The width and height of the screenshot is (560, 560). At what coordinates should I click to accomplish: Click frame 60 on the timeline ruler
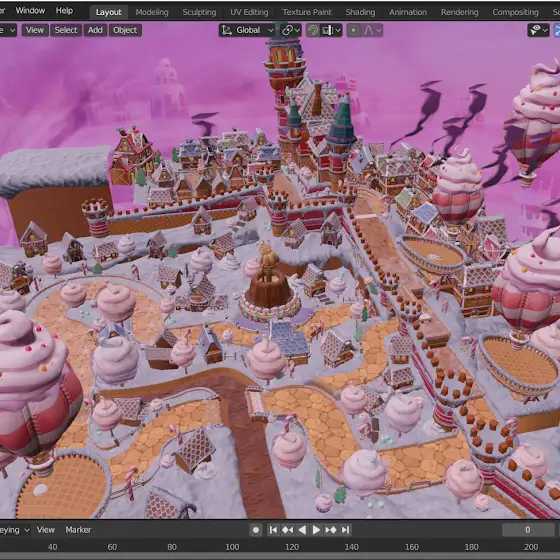tap(112, 547)
